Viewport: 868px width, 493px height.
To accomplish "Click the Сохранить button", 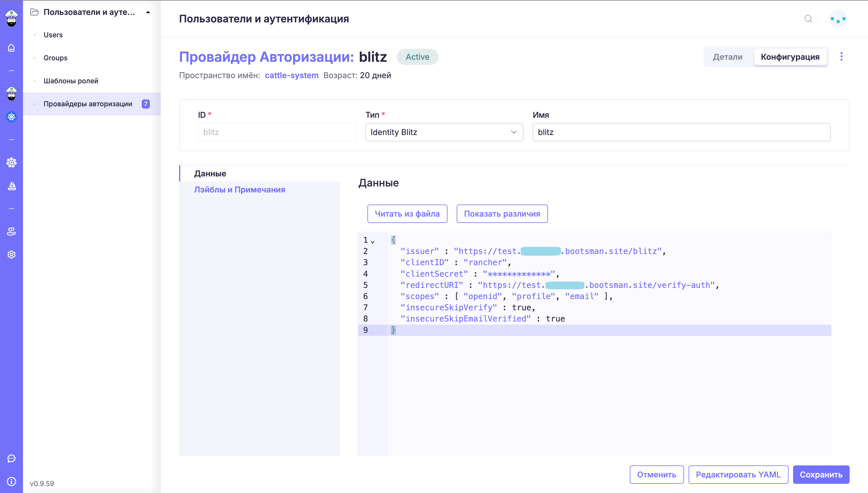I will 821,474.
